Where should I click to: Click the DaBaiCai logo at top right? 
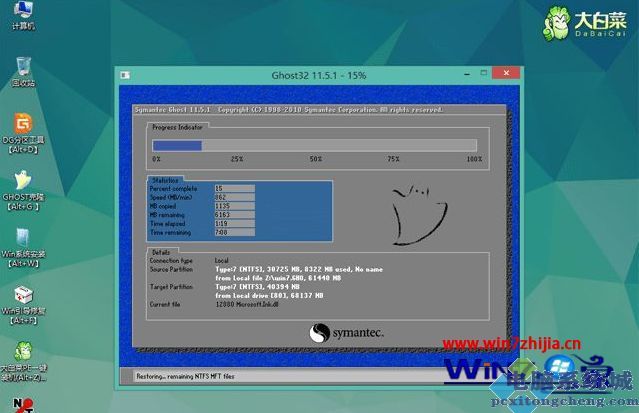pos(585,22)
